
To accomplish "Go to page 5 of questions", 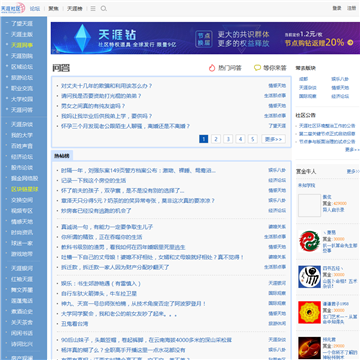I will [253, 139].
